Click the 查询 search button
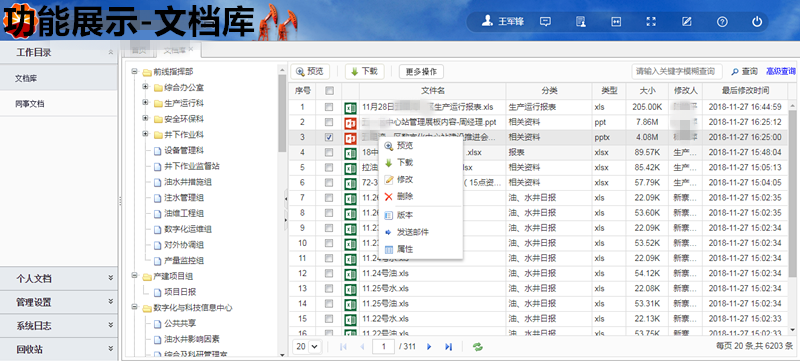This screenshot has height=363, width=800. [744, 72]
